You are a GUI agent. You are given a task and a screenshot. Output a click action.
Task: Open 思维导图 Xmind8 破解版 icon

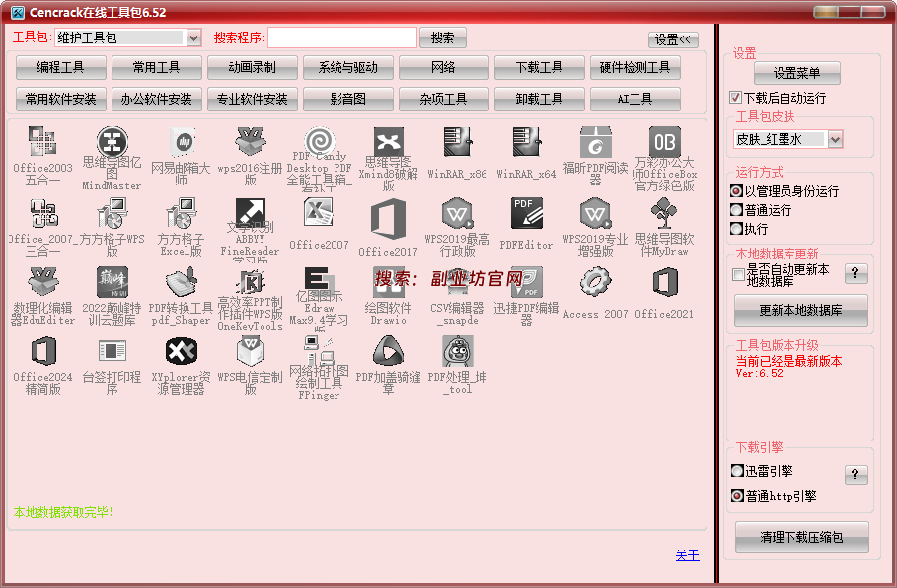coord(389,141)
